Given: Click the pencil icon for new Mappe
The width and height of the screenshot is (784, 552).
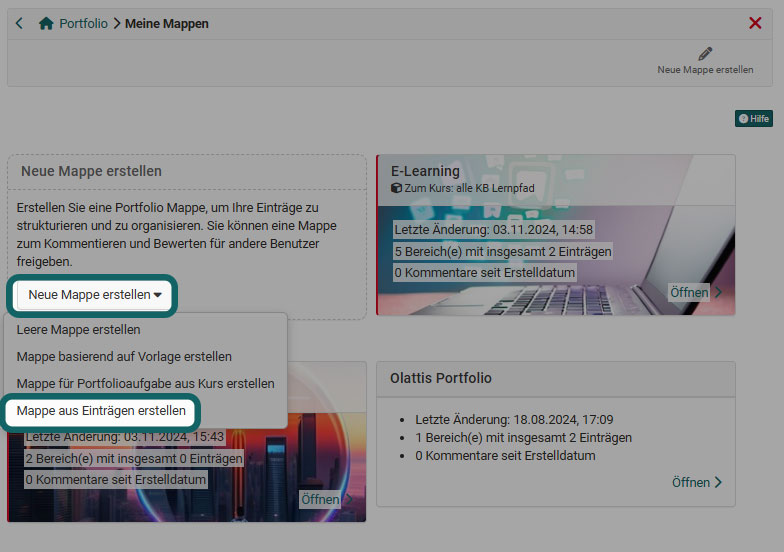Looking at the screenshot, I should [705, 54].
